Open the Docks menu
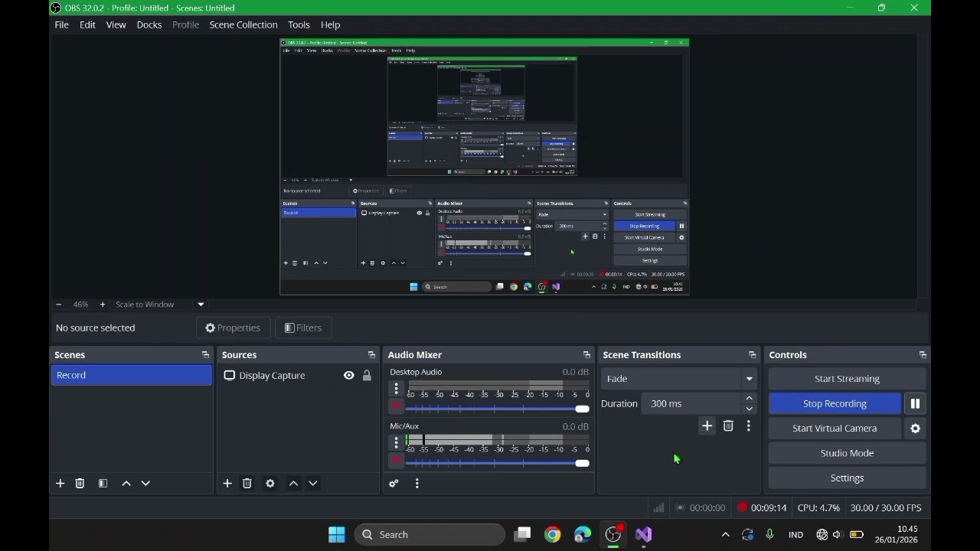 coord(149,25)
